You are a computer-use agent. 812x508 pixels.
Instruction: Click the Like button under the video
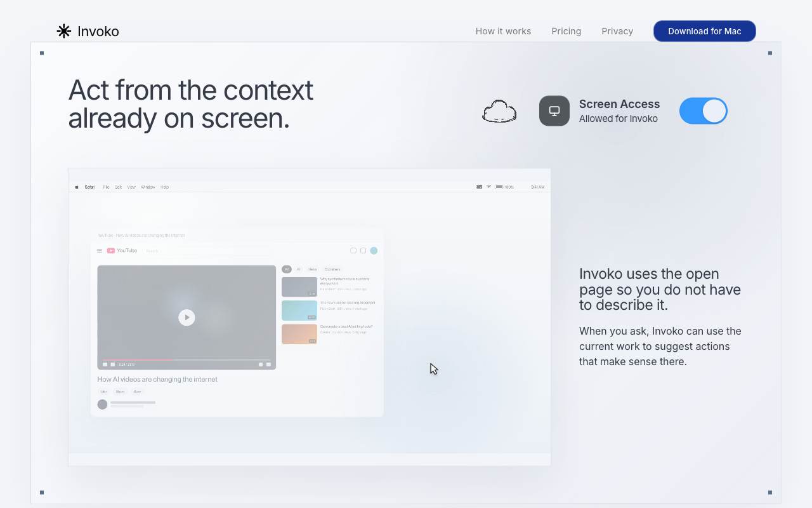[103, 392]
